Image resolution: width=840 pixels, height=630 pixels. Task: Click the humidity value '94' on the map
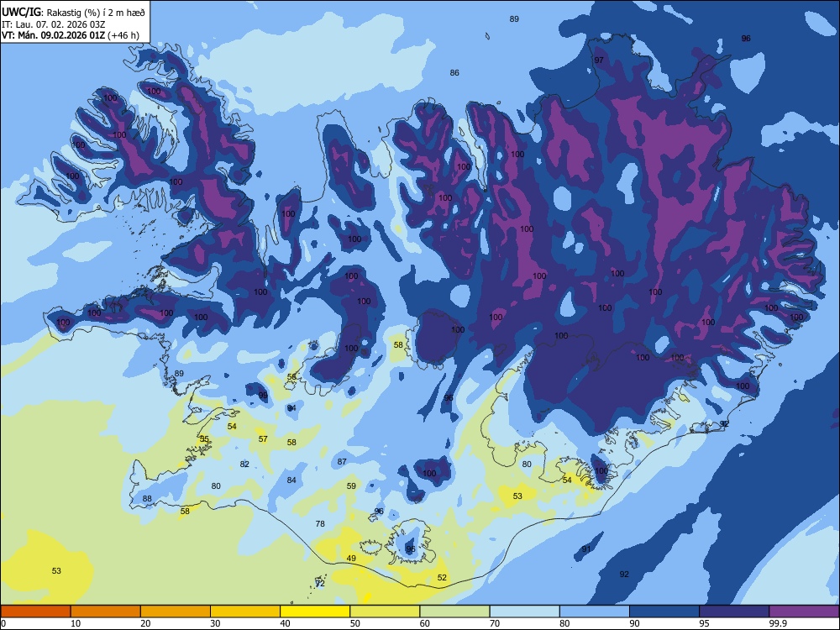pyautogui.click(x=291, y=408)
